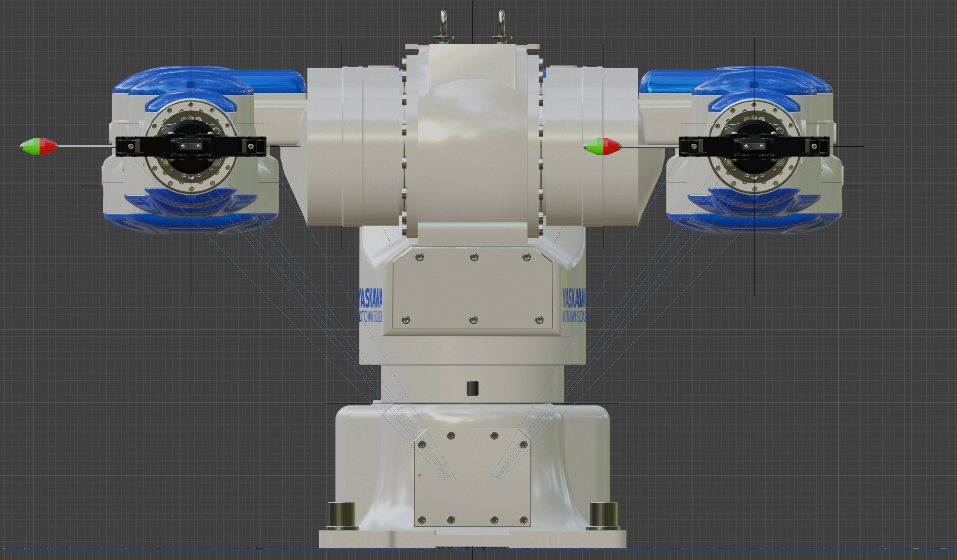The image size is (957, 560).
Task: Select the central torso housing between the shoulders
Action: (x=472, y=140)
